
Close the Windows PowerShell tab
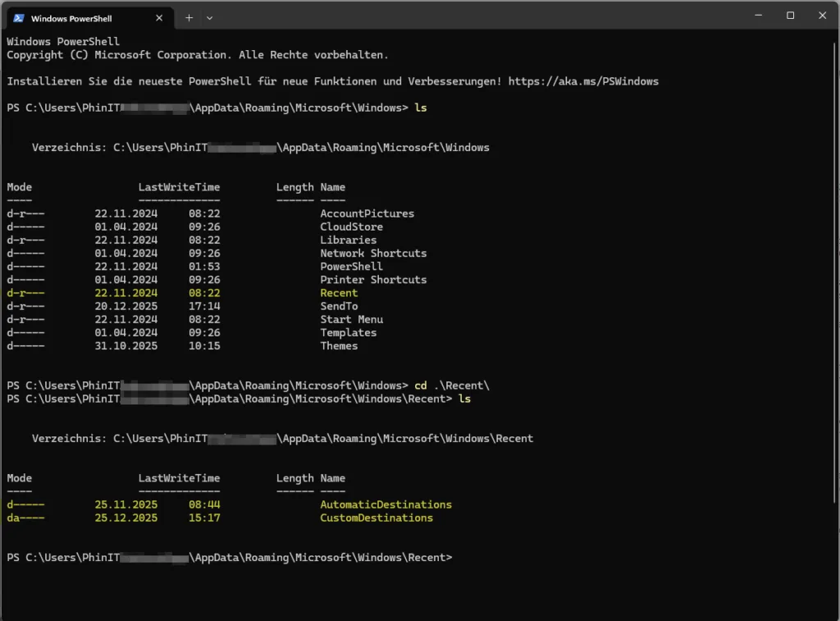pos(159,17)
